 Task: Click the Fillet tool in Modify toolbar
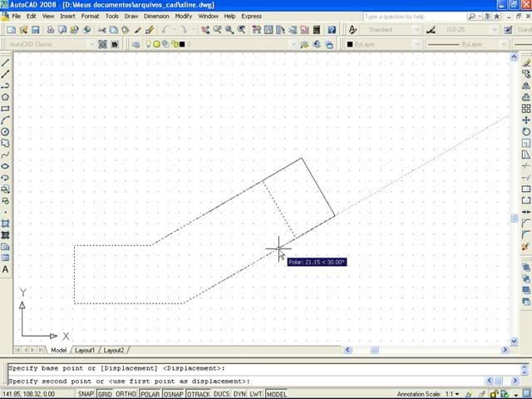pyautogui.click(x=526, y=234)
